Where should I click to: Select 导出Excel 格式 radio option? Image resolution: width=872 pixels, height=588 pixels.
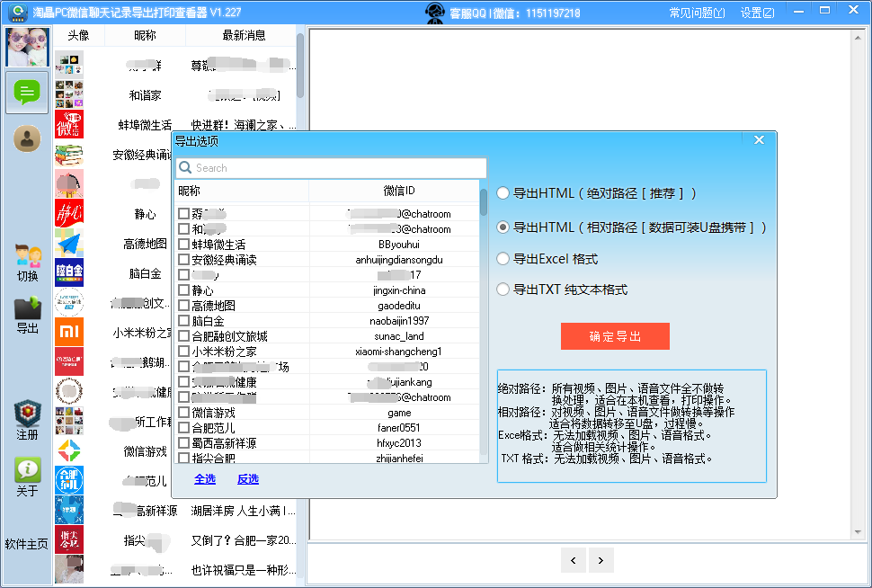click(503, 259)
